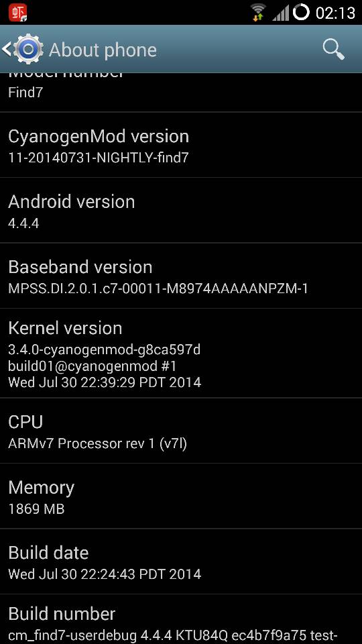Image resolution: width=362 pixels, height=644 pixels.
Task: Tap the 11-20140731-NIGHTLY-find7 text
Action: tap(99, 158)
